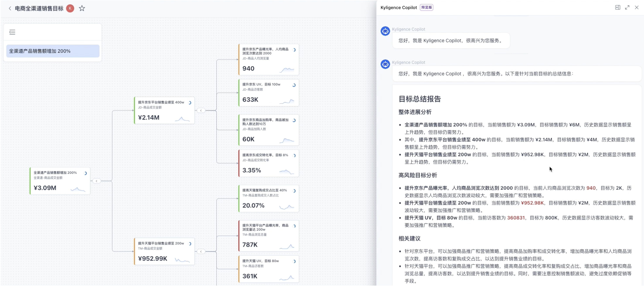Open the 全渠道产品销售额增加 200% root goal card
Viewport: 644px width, 286px height.
[60, 181]
